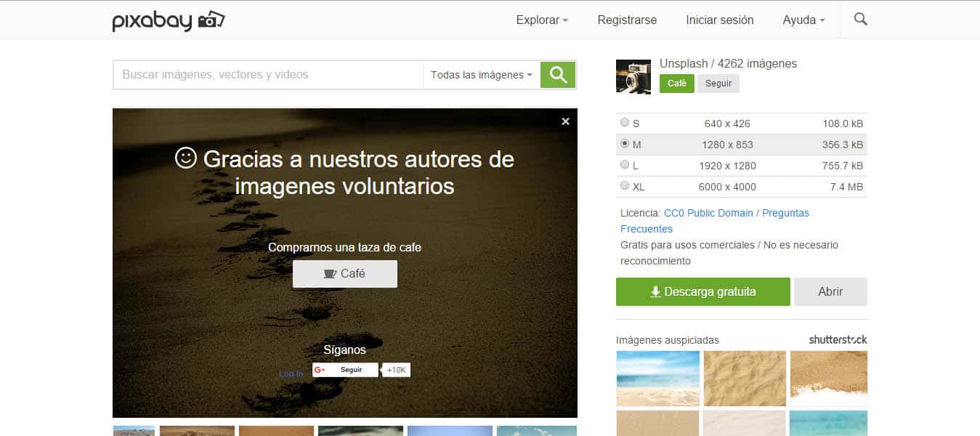980x436 pixels.
Task: Click the Log In link in overlay
Action: click(x=291, y=374)
